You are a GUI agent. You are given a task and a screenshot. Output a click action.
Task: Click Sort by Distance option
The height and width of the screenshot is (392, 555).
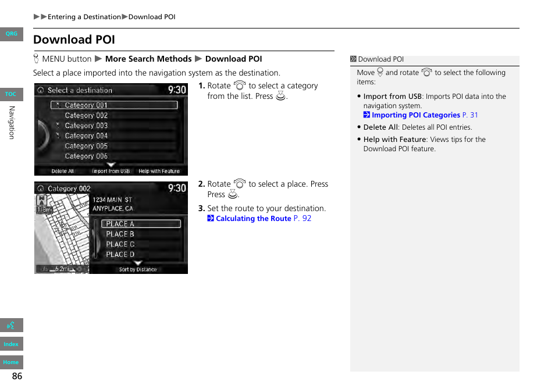click(138, 270)
